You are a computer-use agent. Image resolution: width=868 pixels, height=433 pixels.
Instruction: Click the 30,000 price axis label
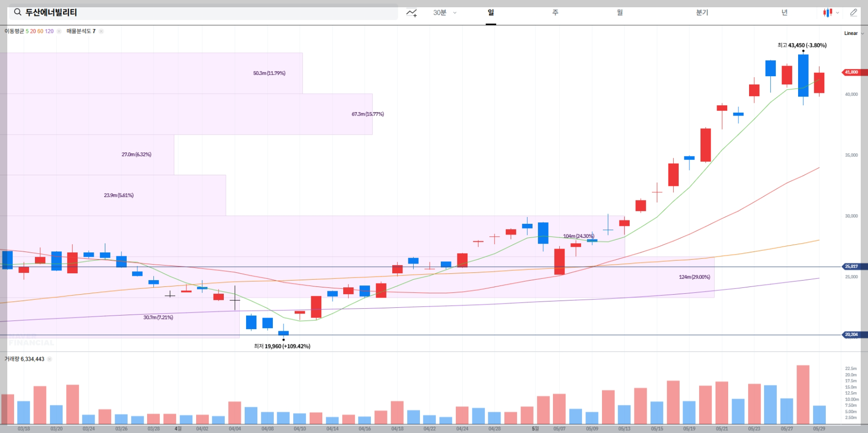tap(851, 216)
